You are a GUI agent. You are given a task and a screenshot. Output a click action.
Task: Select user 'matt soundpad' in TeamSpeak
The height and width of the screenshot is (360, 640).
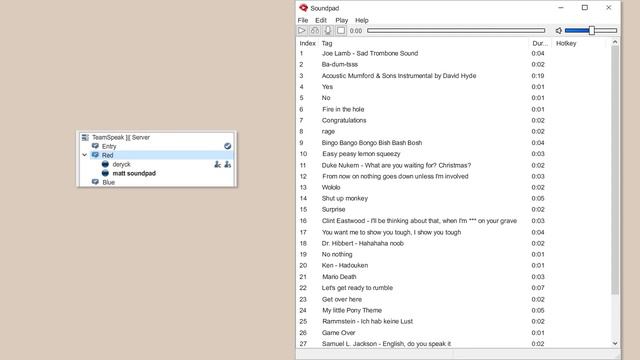[134, 173]
